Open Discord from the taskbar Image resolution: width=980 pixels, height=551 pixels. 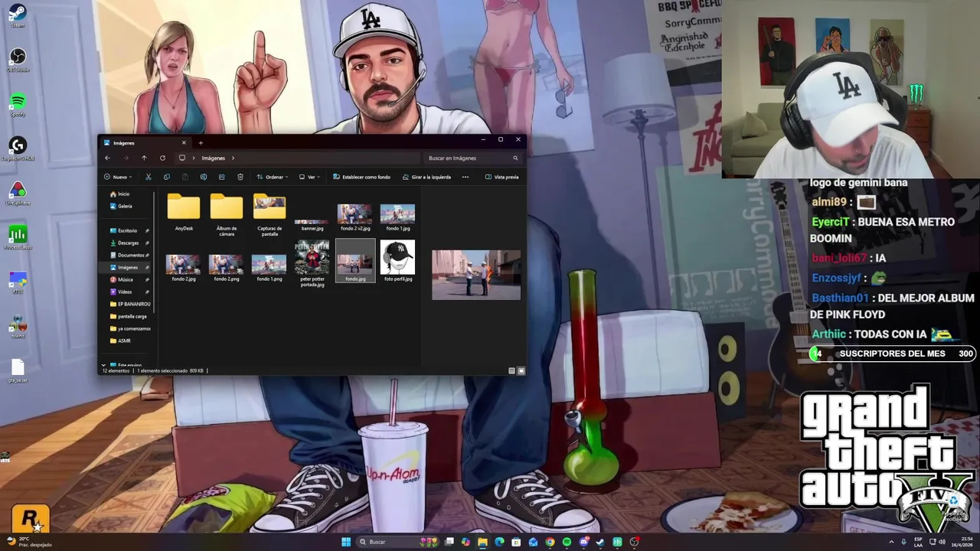point(583,542)
